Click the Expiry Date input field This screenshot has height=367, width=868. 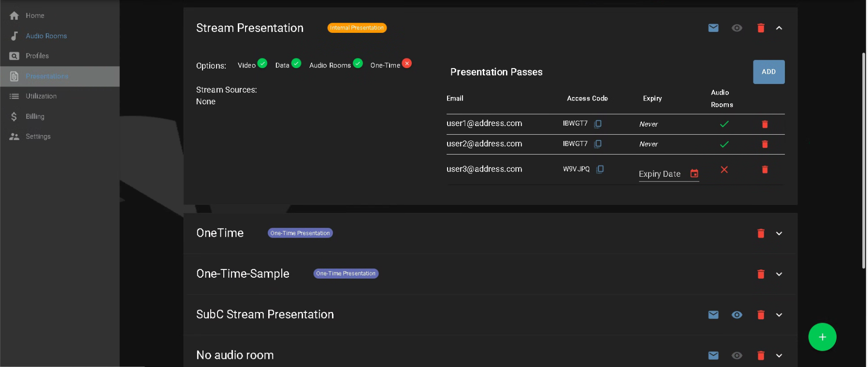[661, 174]
